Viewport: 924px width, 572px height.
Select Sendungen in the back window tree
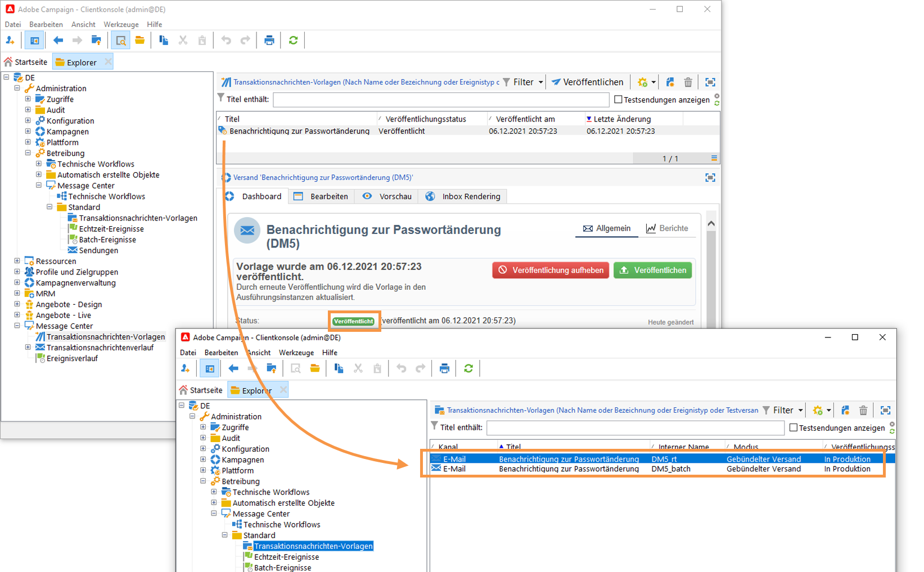tap(98, 250)
